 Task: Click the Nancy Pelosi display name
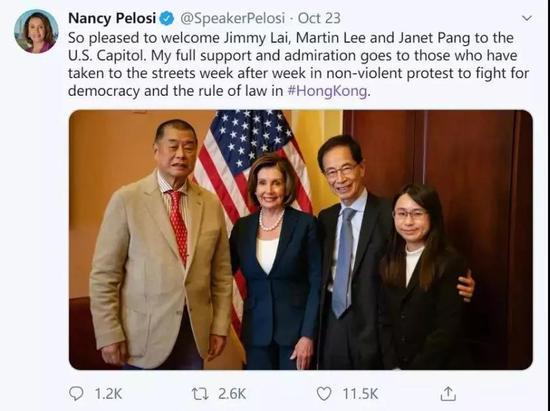(112, 18)
